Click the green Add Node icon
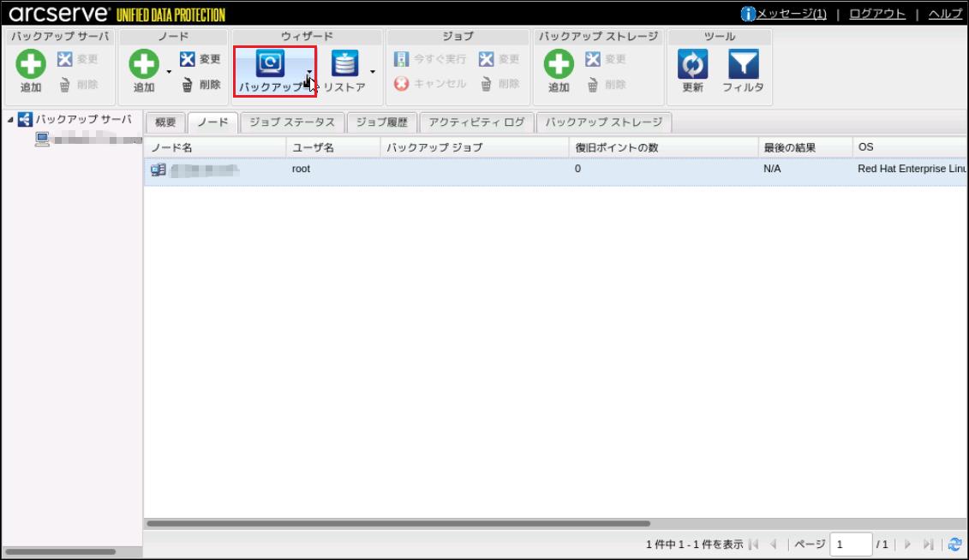This screenshot has width=969, height=560. tap(144, 65)
